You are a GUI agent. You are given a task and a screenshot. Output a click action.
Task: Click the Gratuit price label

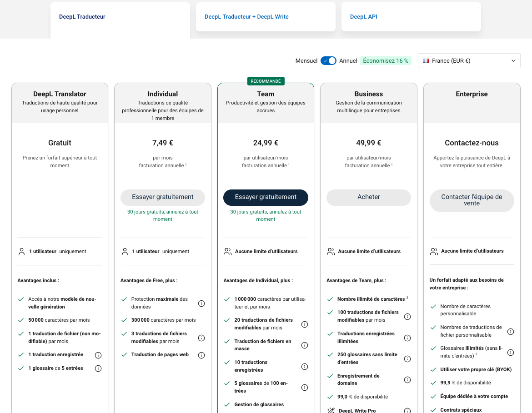click(60, 143)
